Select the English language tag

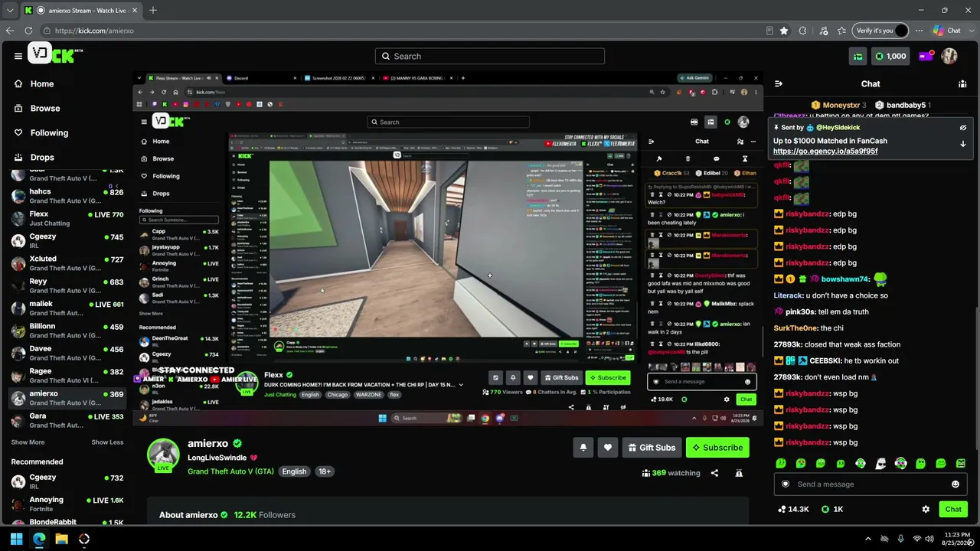294,471
